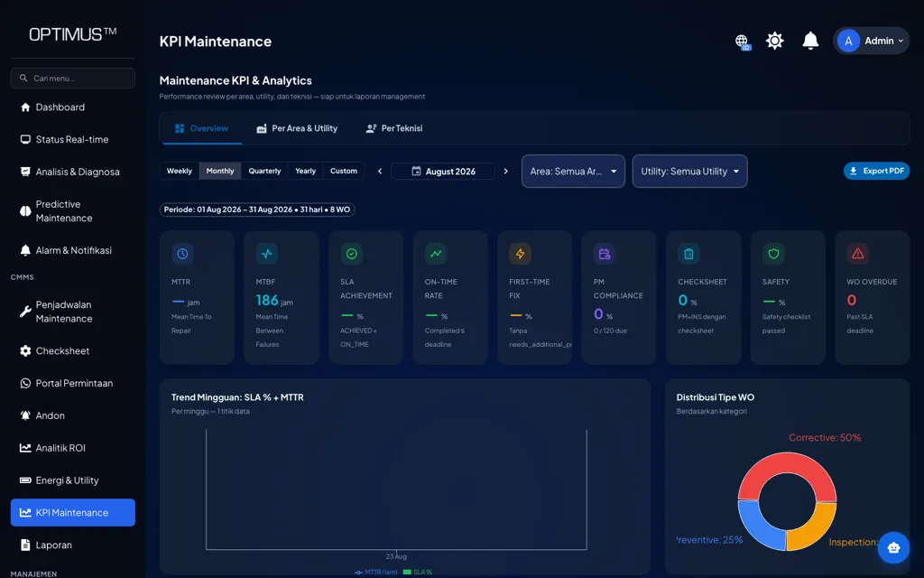Screen dimensions: 924x578
Task: Open Status Real-time page
Action: coord(72,140)
